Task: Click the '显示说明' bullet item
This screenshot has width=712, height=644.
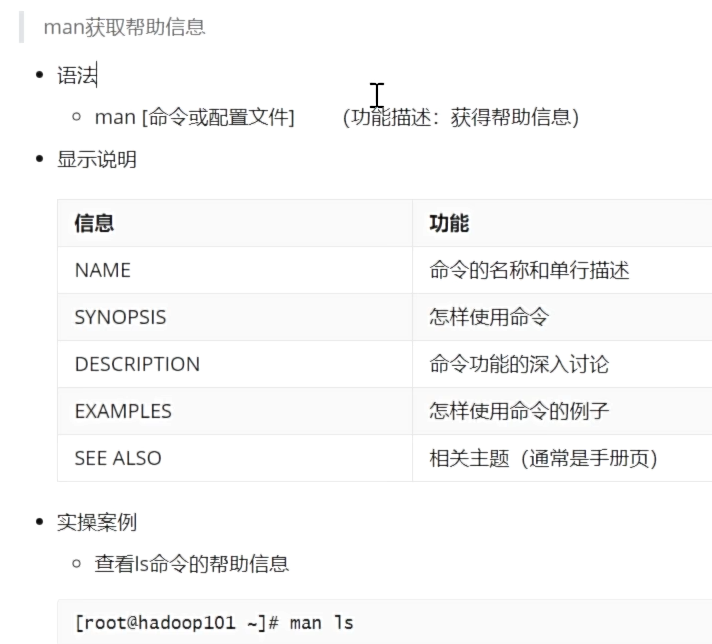Action: click(x=97, y=159)
